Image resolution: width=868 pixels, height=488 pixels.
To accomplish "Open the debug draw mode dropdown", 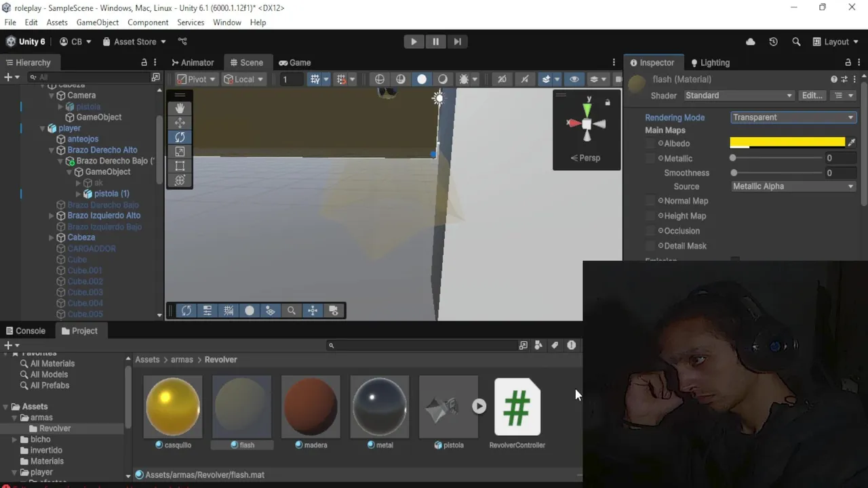I will [474, 79].
